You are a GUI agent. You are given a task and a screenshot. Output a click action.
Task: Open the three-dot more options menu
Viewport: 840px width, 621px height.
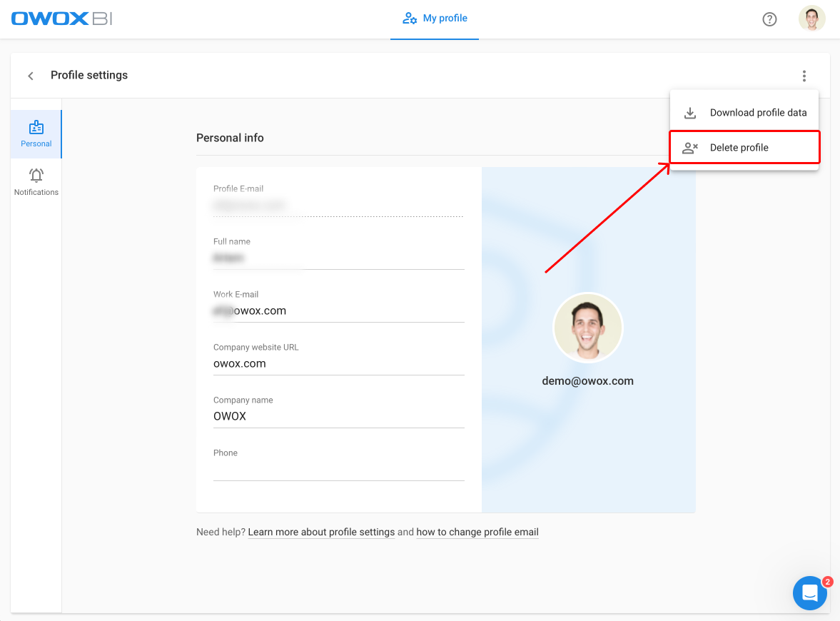(804, 76)
